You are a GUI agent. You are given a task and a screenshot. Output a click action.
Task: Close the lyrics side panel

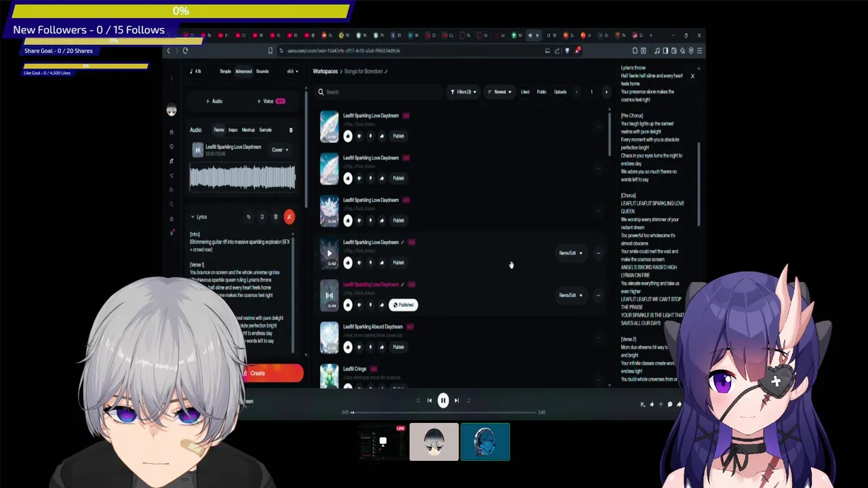pyautogui.click(x=692, y=76)
